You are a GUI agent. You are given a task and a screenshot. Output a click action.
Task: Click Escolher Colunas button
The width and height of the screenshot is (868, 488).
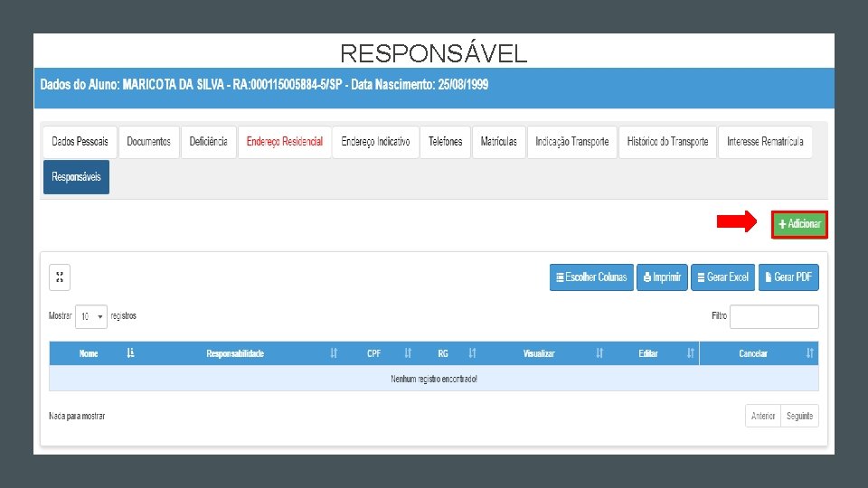[591, 277]
